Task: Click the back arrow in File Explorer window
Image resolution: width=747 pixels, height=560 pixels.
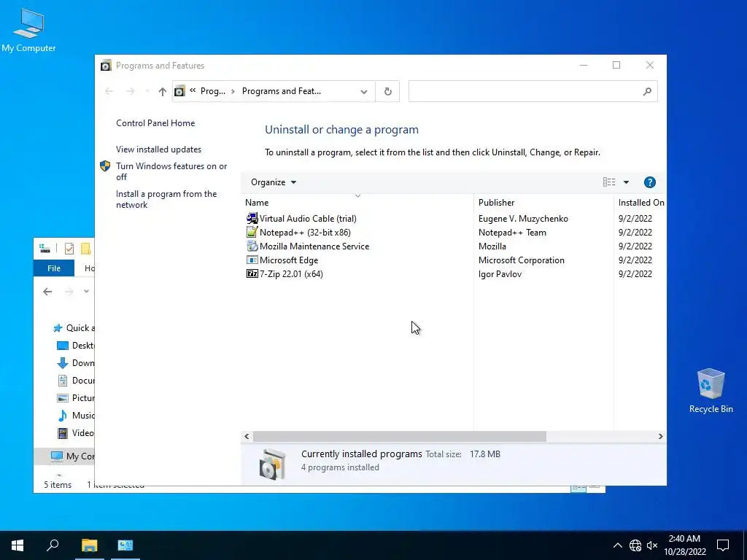Action: [47, 292]
